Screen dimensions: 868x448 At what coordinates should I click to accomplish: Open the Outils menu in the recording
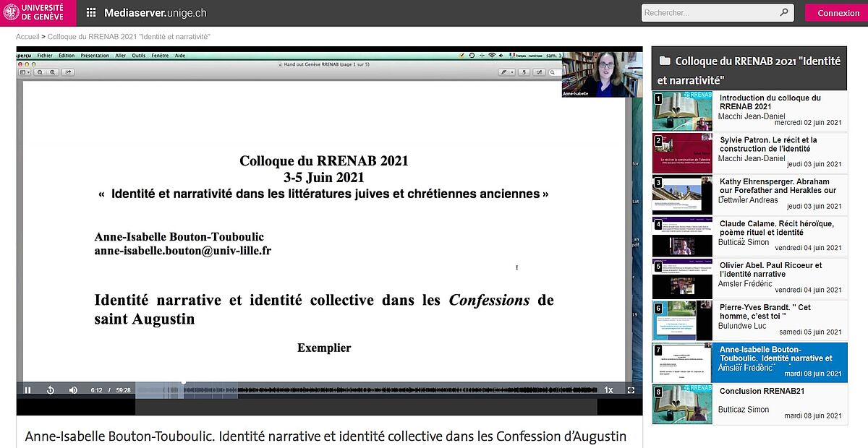tap(137, 55)
